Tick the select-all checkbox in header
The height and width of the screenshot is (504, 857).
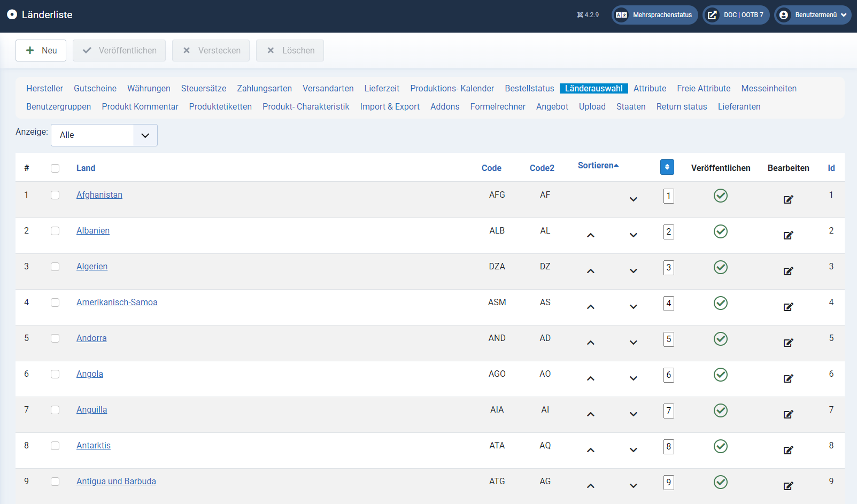[x=55, y=168]
